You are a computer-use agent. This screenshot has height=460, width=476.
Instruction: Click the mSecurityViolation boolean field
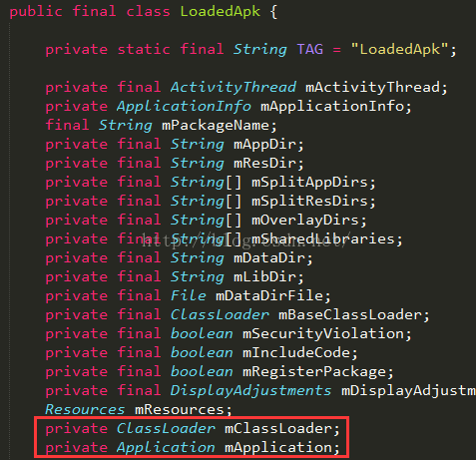tap(323, 334)
